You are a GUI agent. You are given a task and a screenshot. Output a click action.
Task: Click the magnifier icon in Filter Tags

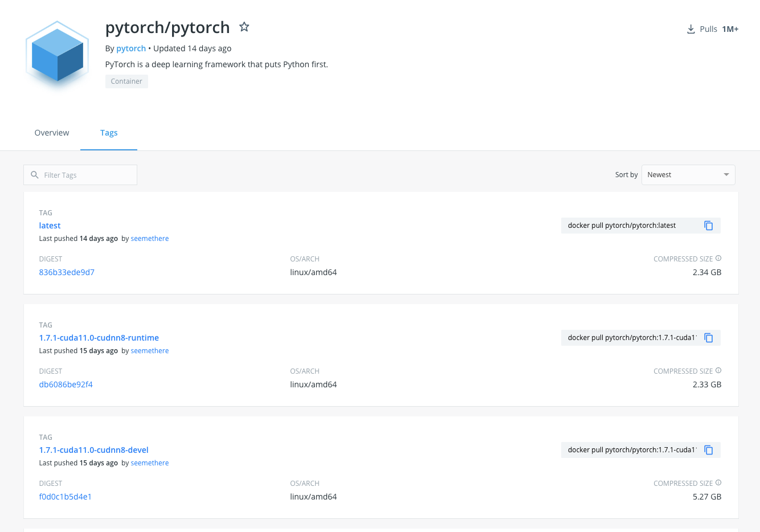[x=35, y=175]
